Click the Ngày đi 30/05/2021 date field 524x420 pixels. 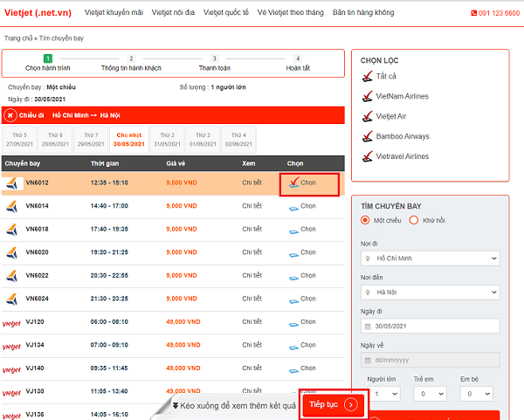[x=430, y=326]
